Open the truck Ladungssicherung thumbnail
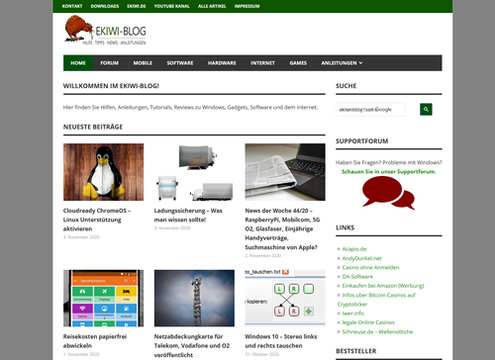 [x=194, y=172]
